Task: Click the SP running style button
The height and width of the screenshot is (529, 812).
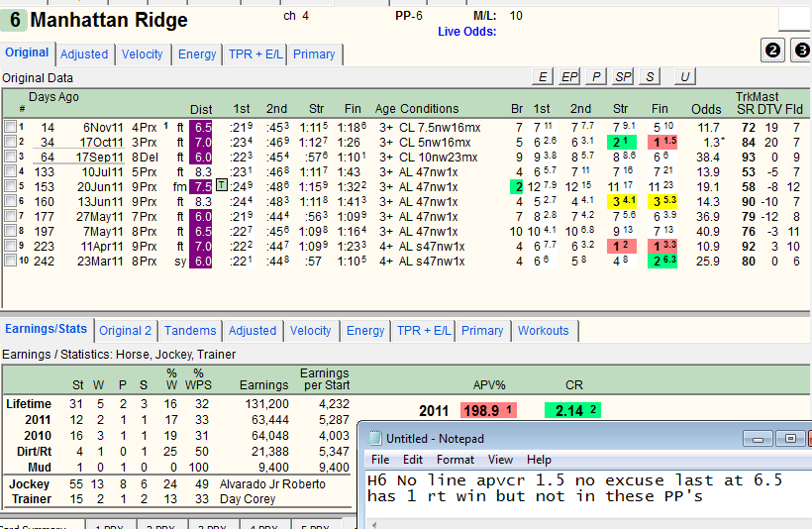Action: click(x=623, y=76)
